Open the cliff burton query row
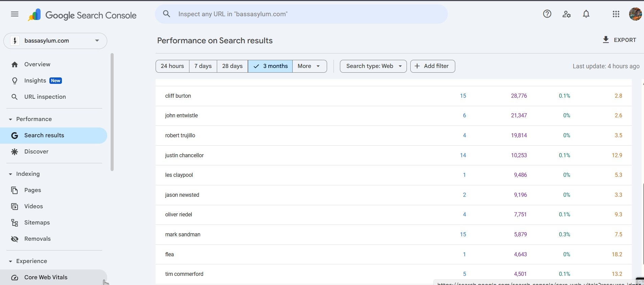Viewport: 644px width, 285px height. click(178, 96)
